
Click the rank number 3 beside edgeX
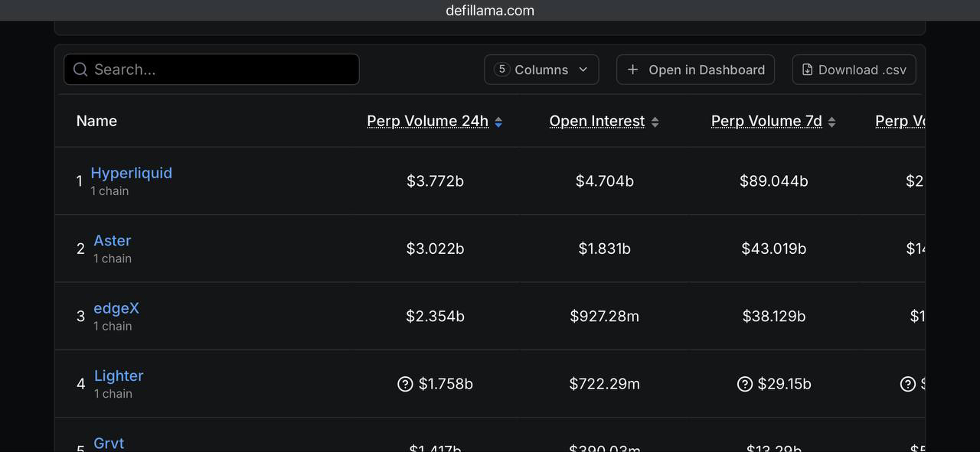pyautogui.click(x=80, y=316)
